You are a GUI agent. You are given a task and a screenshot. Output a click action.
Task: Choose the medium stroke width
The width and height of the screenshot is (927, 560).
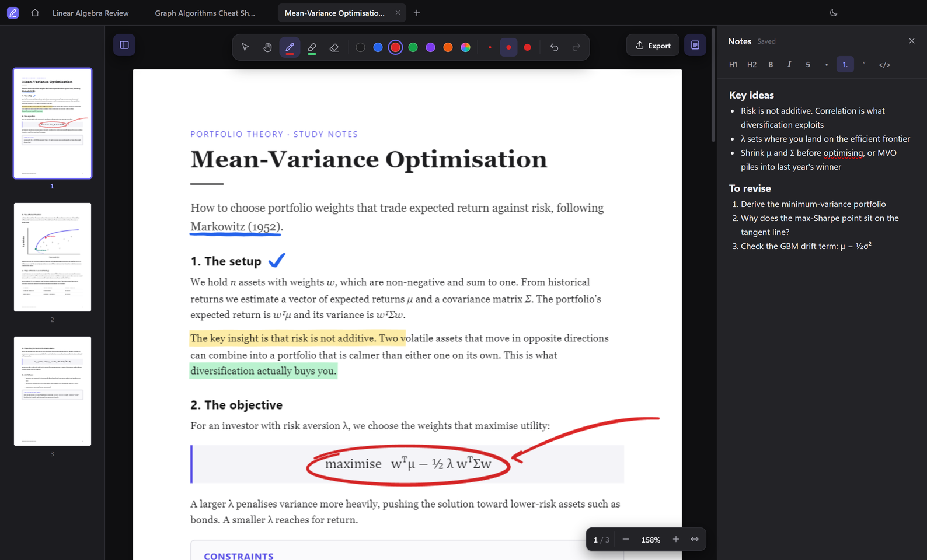508,47
